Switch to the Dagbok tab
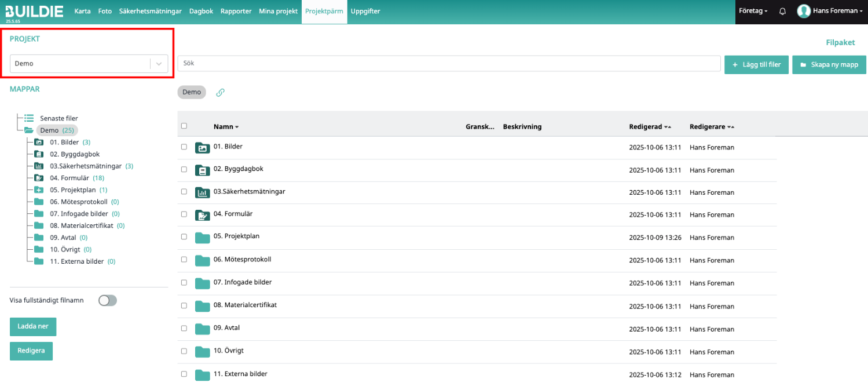The width and height of the screenshot is (868, 386). (201, 11)
